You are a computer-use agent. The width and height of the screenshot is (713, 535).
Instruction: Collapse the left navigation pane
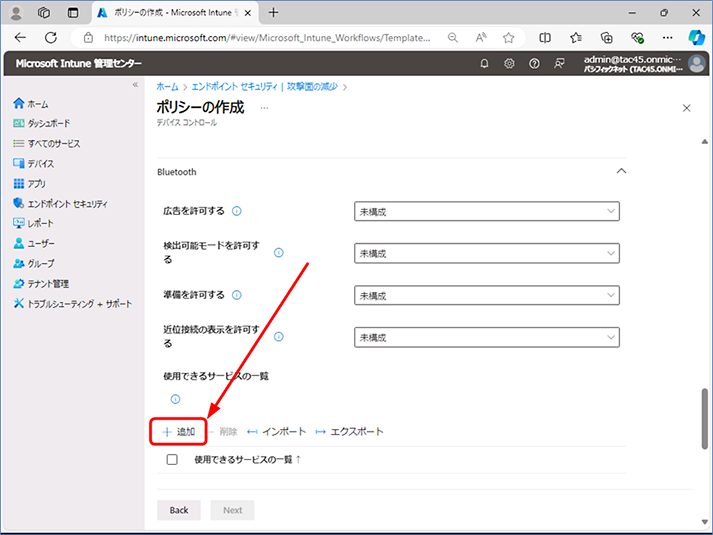click(135, 85)
